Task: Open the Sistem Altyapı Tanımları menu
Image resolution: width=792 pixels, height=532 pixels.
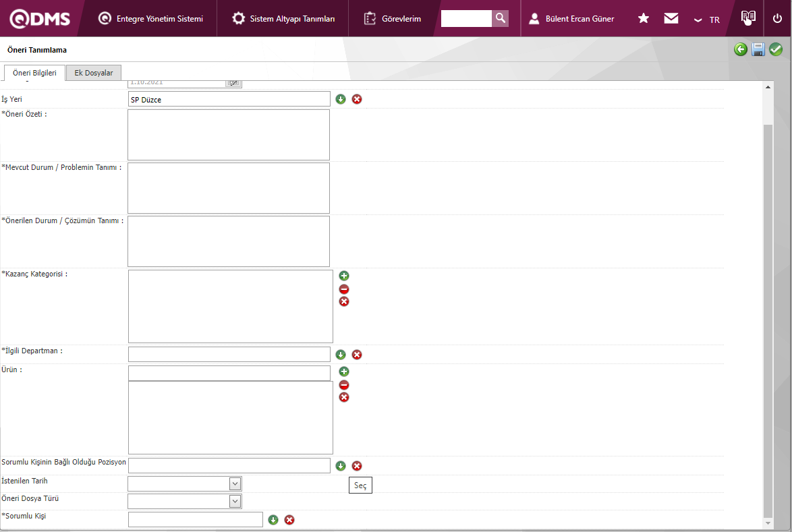Action: (x=283, y=19)
